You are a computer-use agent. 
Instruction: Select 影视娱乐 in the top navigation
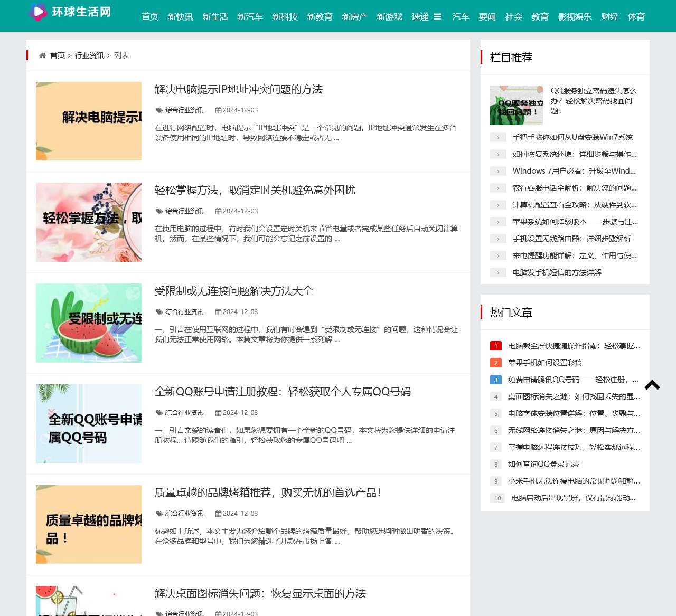click(575, 17)
